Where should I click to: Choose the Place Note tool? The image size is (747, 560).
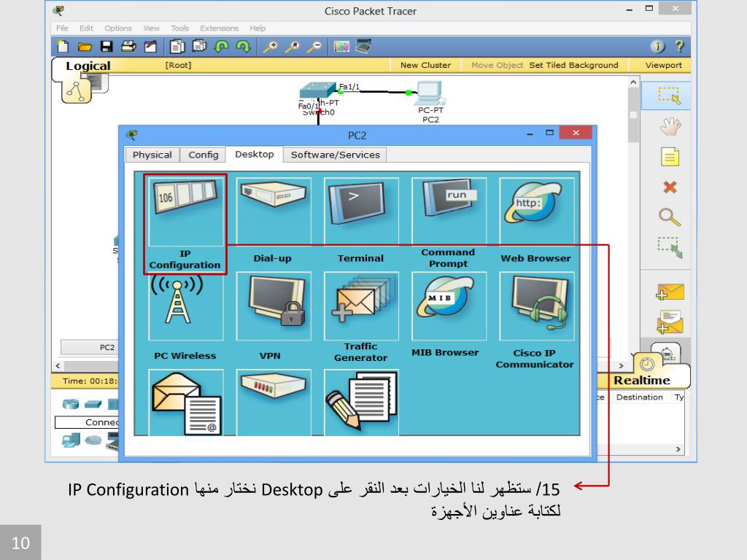(x=670, y=157)
